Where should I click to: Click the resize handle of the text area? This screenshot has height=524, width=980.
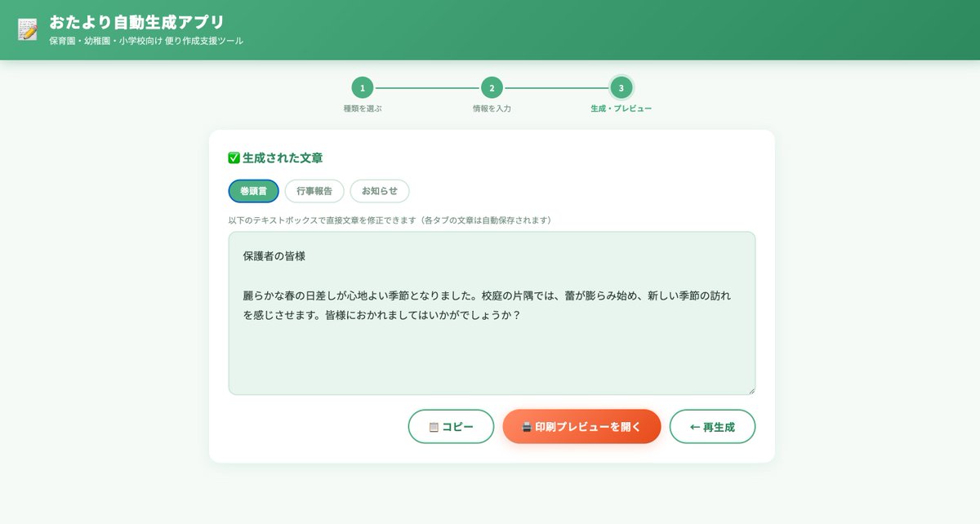pos(751,389)
